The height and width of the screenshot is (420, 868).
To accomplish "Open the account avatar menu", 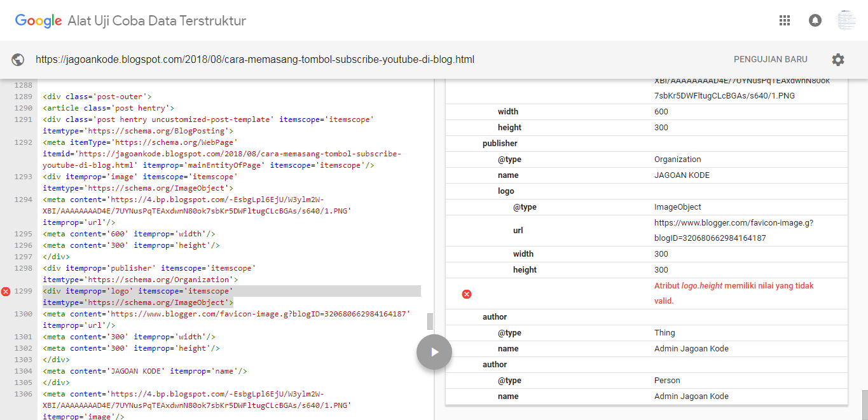I will pyautogui.click(x=846, y=20).
